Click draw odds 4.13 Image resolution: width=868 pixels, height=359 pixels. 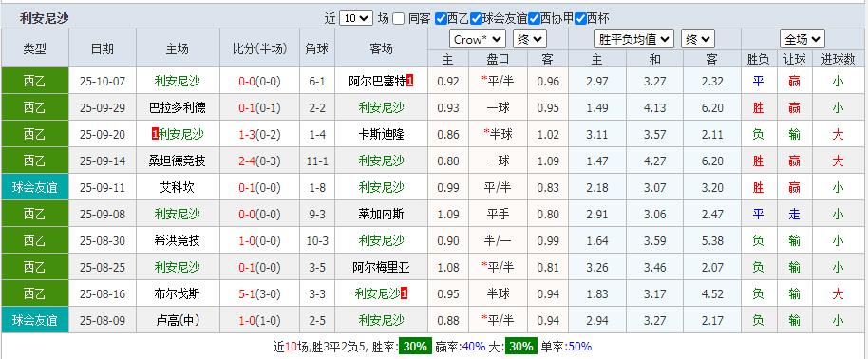pos(655,108)
